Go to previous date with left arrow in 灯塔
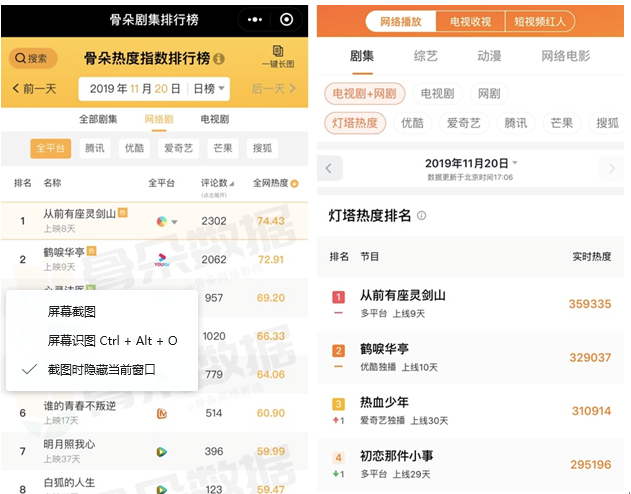Screen dimensions: 631x494 click(x=330, y=168)
